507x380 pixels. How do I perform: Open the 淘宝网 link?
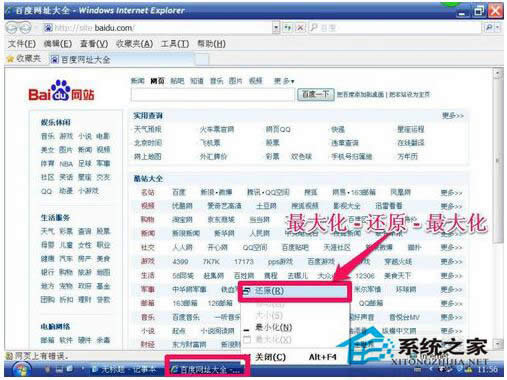pyautogui.click(x=182, y=220)
